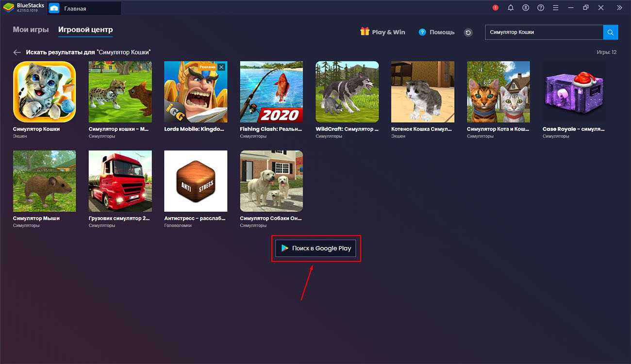631x364 pixels.
Task: Click the search magnifier button
Action: coord(611,32)
